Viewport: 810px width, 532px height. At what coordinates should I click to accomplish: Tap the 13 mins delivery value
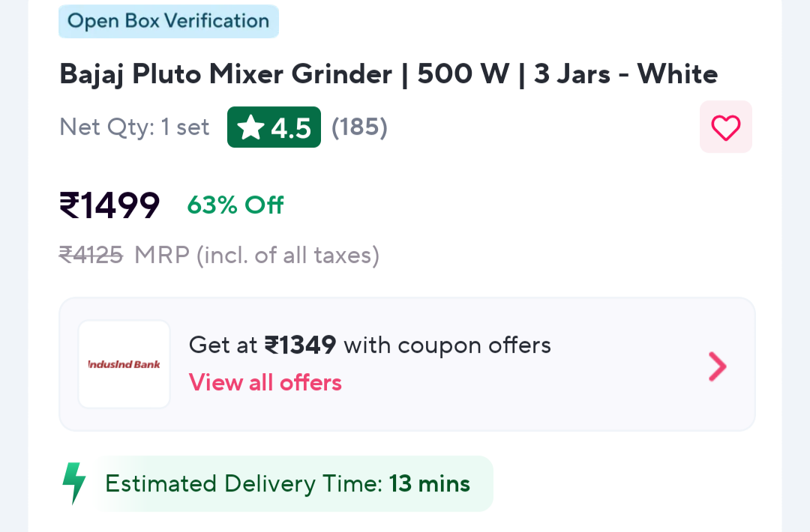coord(429,484)
